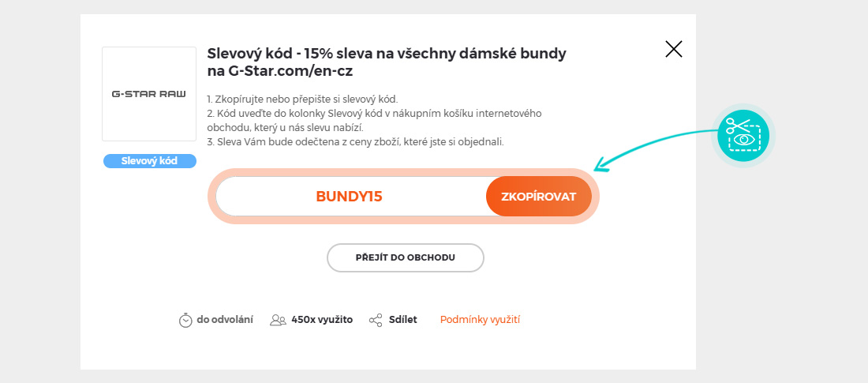Screen dimensions: 868x383
Task: Open the G-Star RAW logo thumbnail
Action: click(148, 94)
